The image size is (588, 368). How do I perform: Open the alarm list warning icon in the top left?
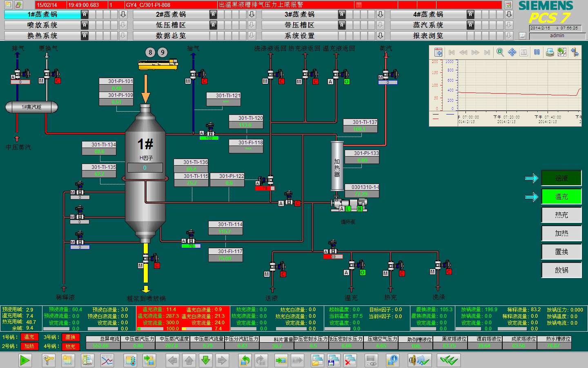click(x=19, y=5)
